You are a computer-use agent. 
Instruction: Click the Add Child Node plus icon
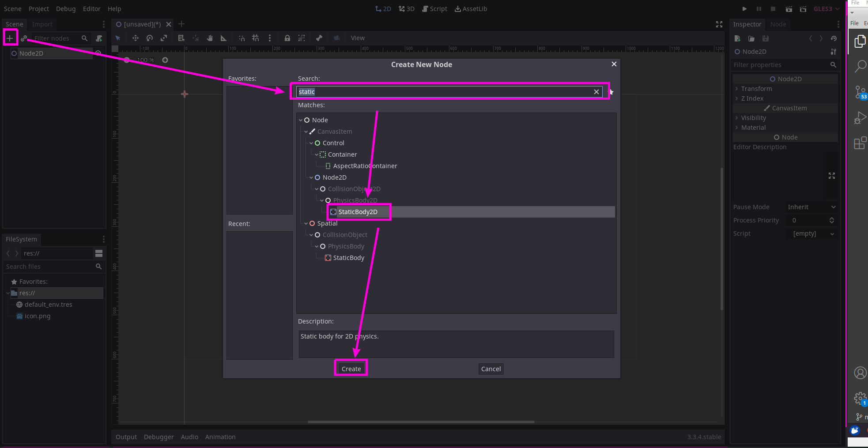[x=10, y=38]
